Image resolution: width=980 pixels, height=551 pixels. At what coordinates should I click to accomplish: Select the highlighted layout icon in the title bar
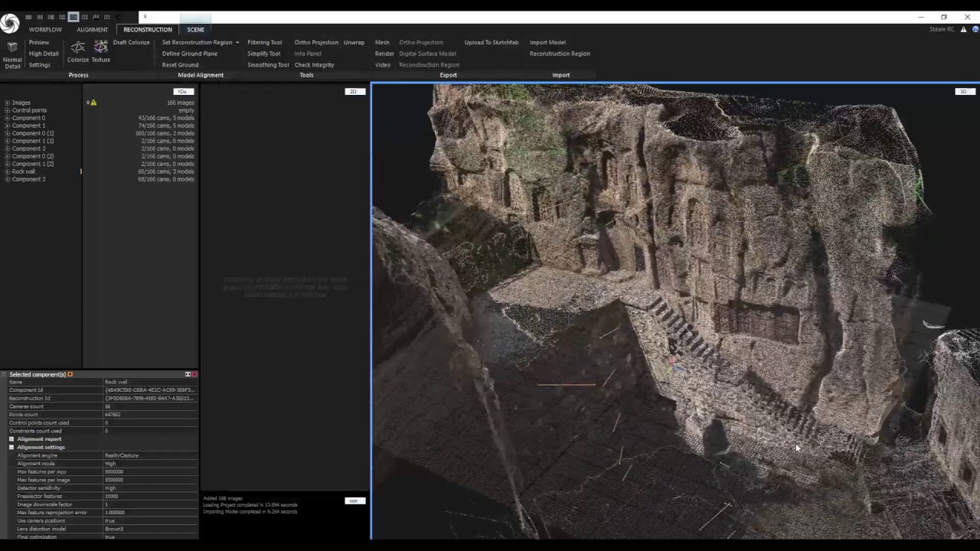pyautogui.click(x=73, y=17)
